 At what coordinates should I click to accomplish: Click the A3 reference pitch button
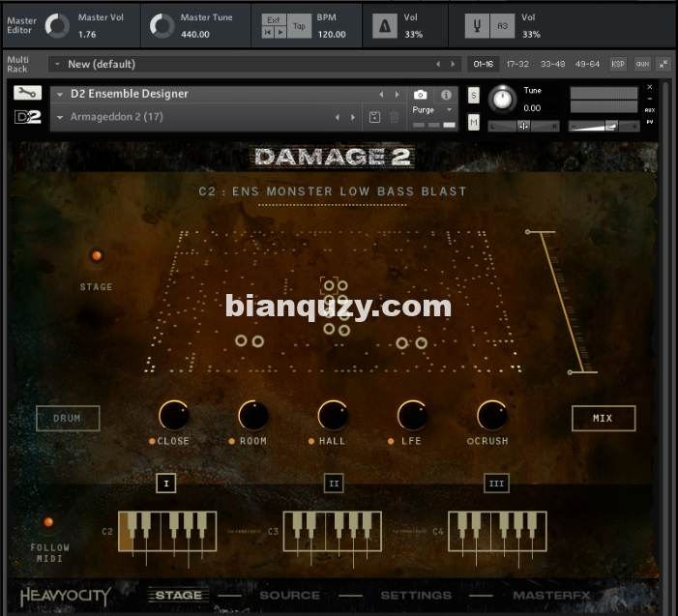[502, 26]
